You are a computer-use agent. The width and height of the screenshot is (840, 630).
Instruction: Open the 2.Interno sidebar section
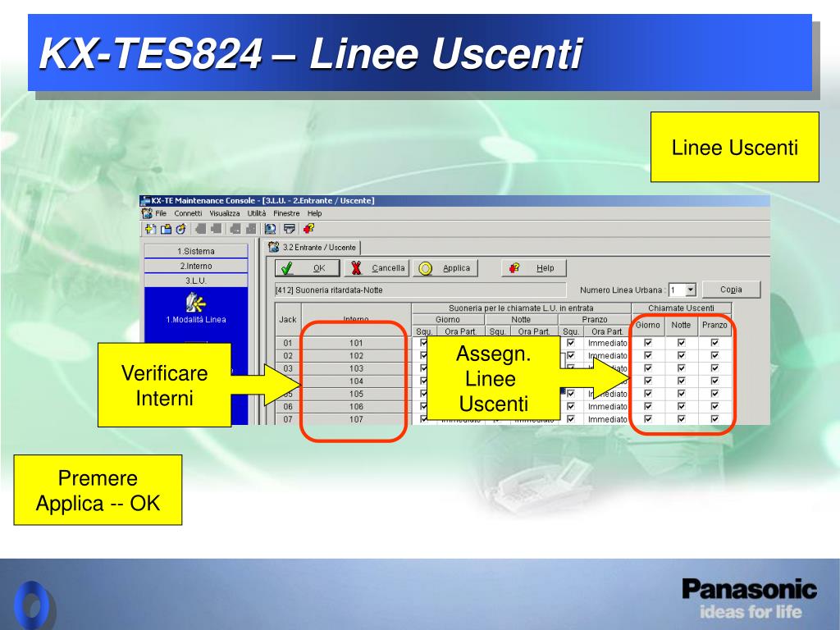196,266
